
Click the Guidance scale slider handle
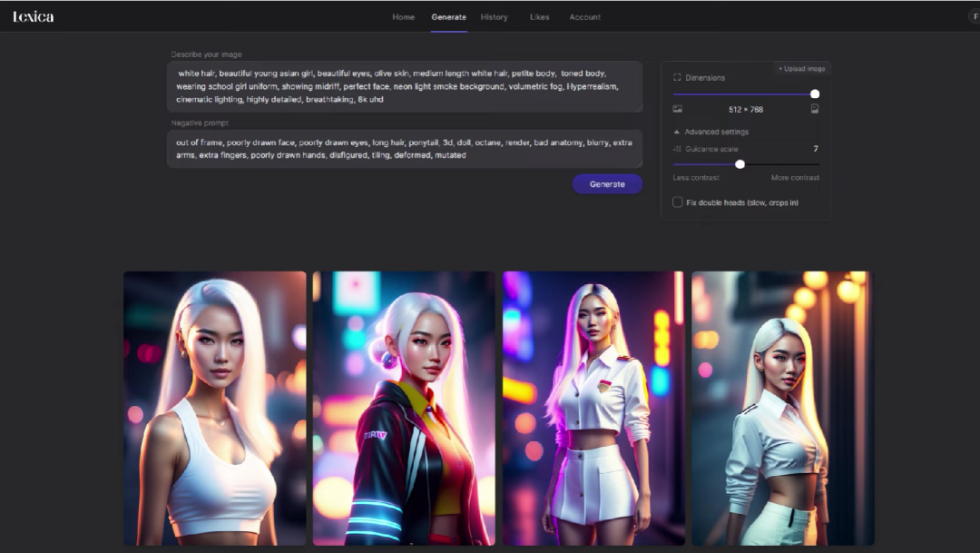(x=740, y=164)
